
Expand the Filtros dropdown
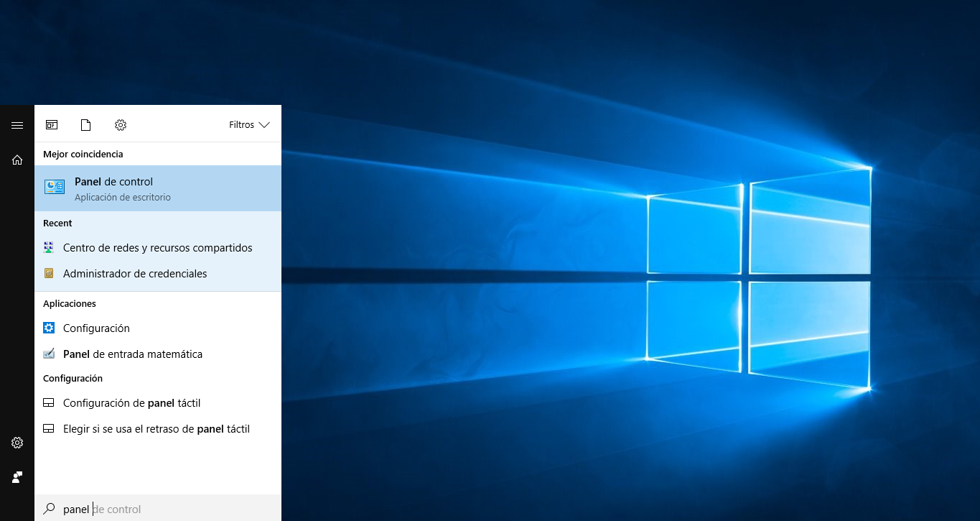[x=249, y=125]
